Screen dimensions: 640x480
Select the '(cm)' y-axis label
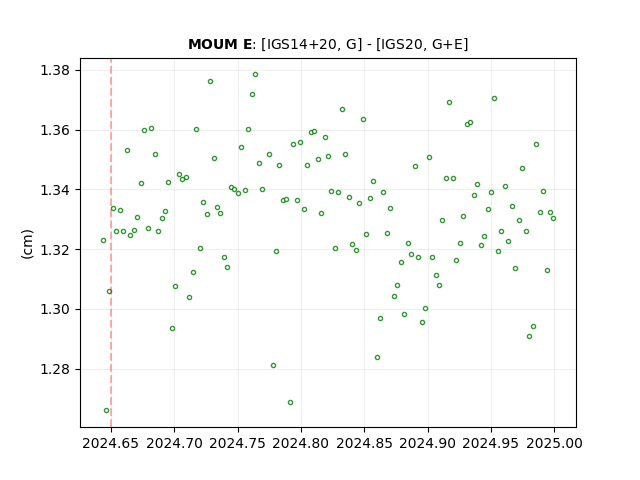27,244
